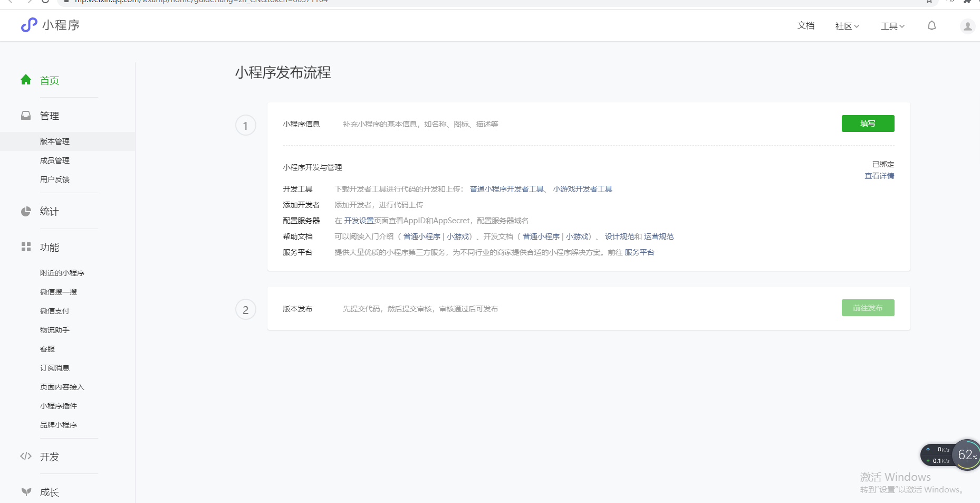Image resolution: width=980 pixels, height=503 pixels.
Task: Expand the 工具 dropdown menu
Action: click(x=892, y=26)
